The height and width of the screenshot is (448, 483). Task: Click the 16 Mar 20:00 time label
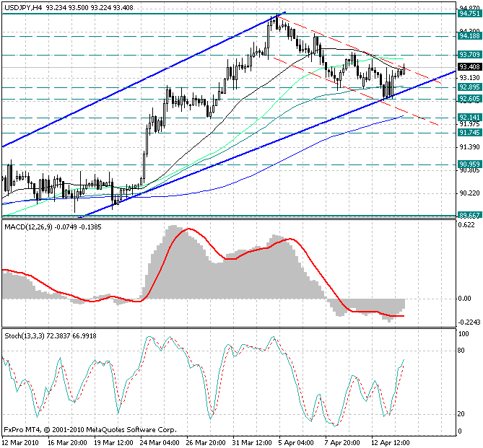(x=67, y=443)
